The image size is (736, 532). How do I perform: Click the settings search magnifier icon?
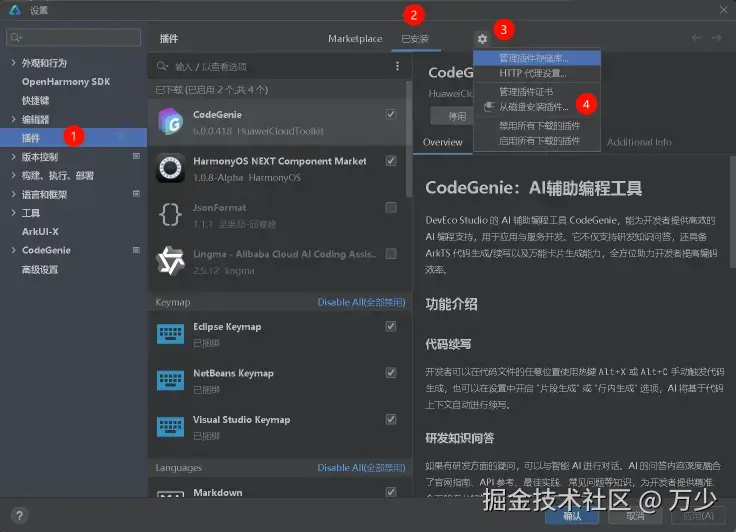[x=16, y=38]
